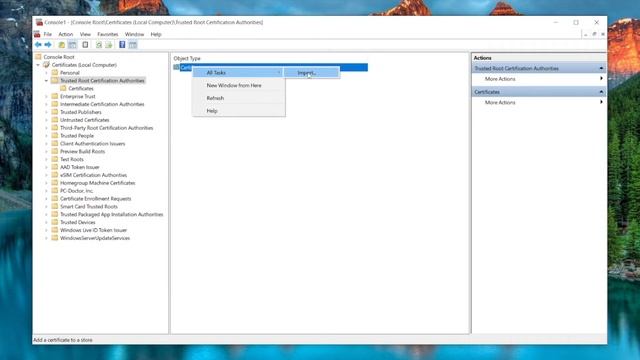
Task: Open More Actions under Trusted Root Certification Authorities
Action: [539, 79]
